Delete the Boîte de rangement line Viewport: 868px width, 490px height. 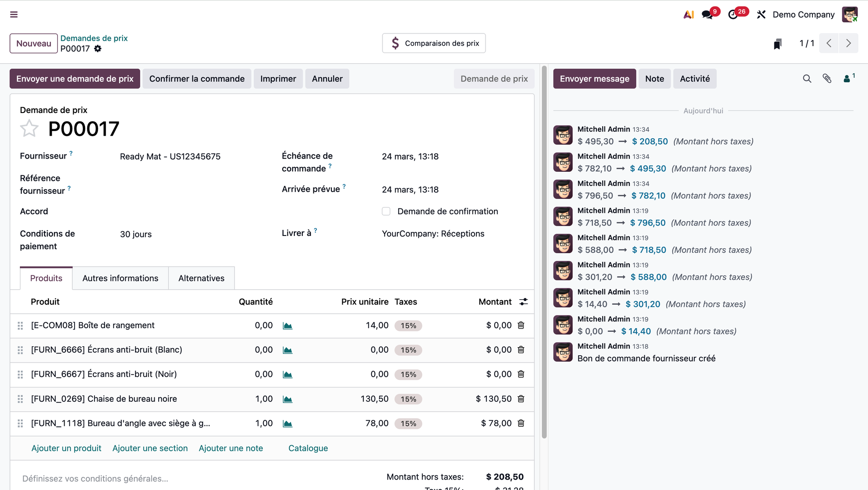point(521,325)
